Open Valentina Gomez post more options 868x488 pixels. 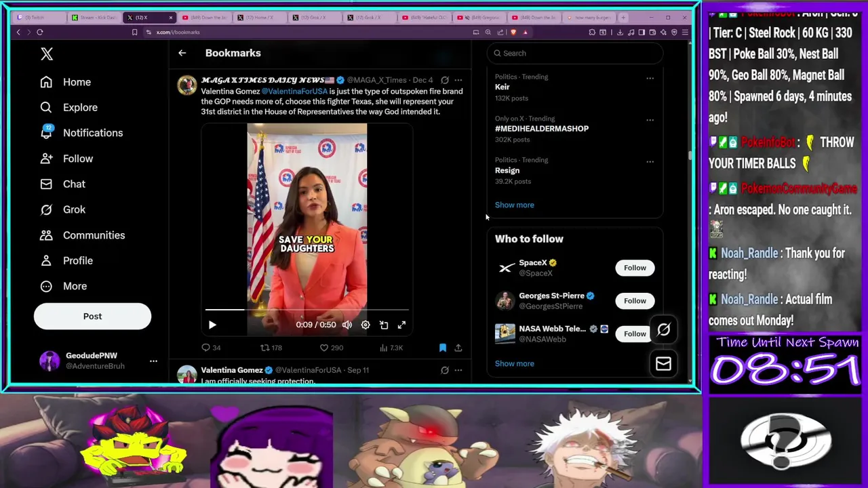458,370
